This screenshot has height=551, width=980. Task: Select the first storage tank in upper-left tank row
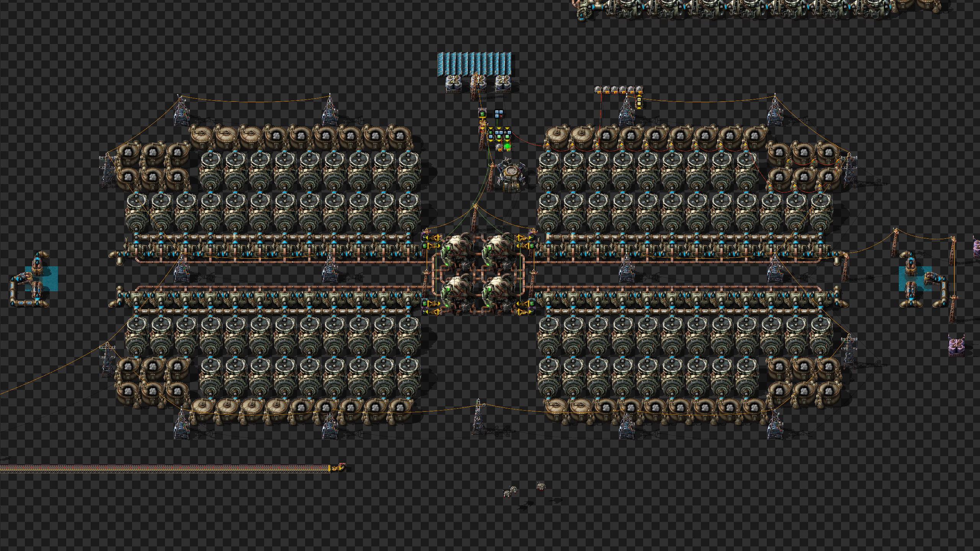click(201, 136)
